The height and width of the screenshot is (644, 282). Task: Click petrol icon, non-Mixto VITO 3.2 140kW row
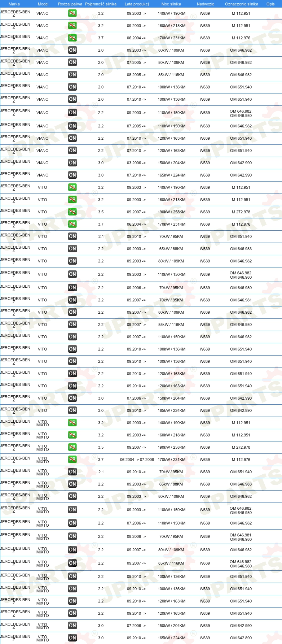(72, 187)
